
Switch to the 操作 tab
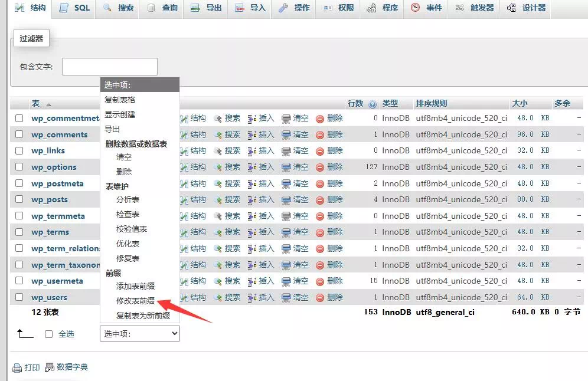coord(293,8)
